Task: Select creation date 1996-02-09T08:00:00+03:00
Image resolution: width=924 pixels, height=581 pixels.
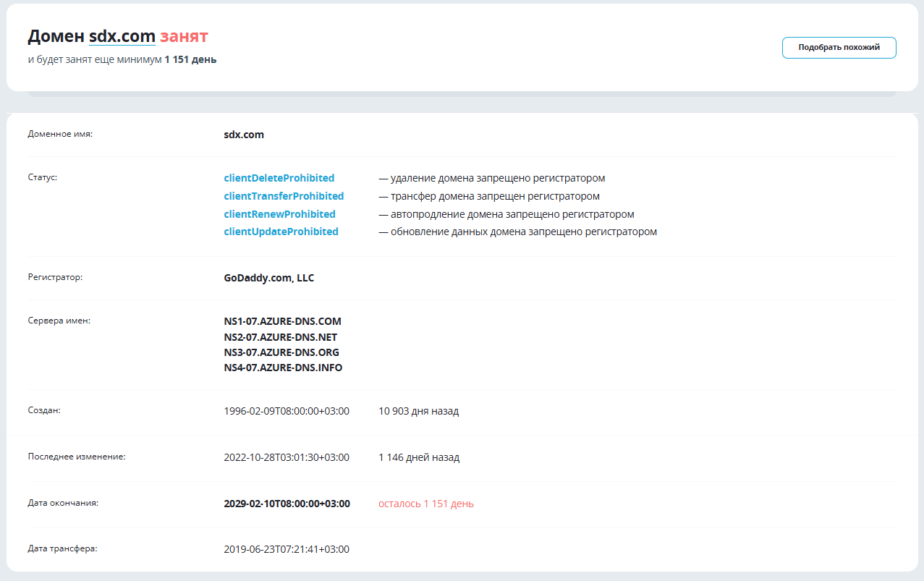Action: (x=287, y=412)
